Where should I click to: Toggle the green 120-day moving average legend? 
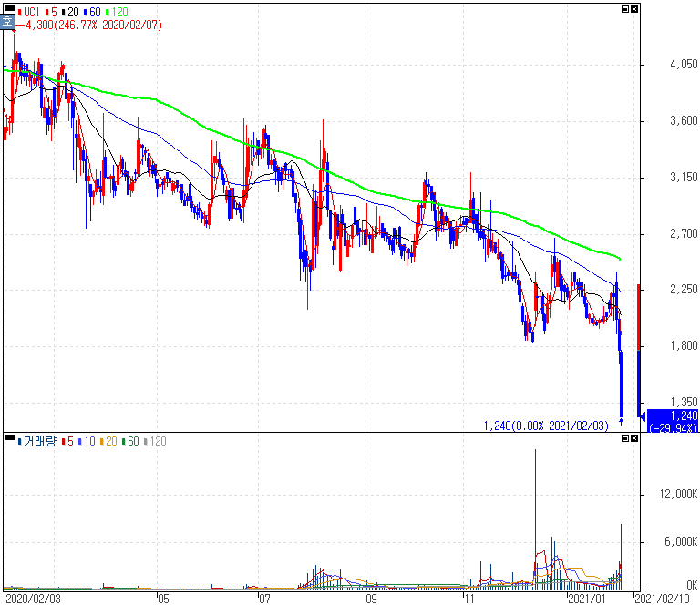(117, 12)
